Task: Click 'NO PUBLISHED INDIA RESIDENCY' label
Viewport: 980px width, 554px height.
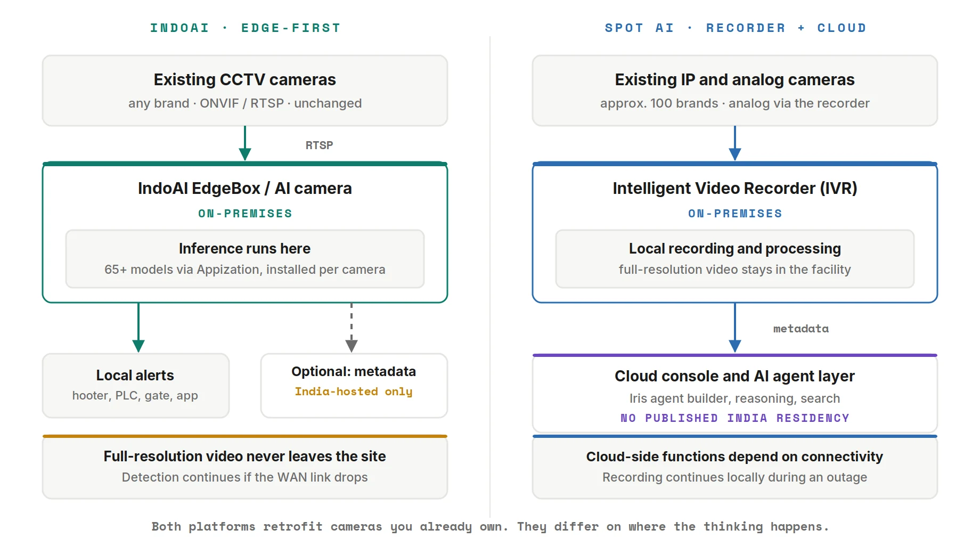Action: pos(735,418)
